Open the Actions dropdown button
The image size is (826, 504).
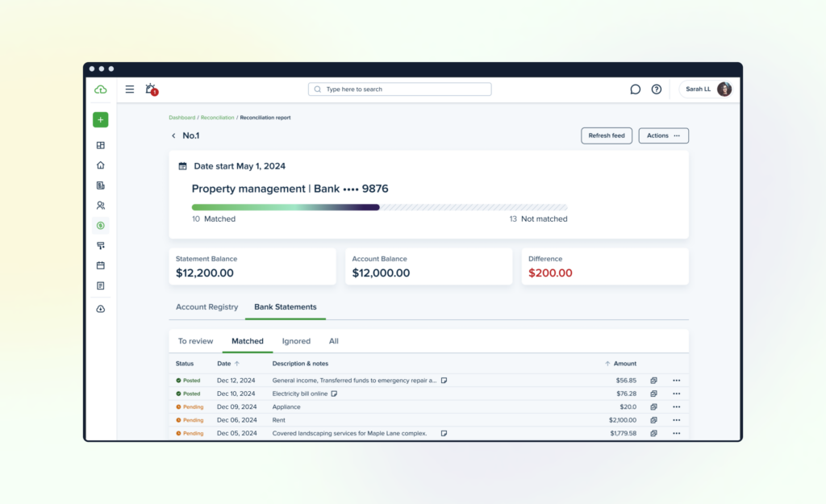(663, 135)
